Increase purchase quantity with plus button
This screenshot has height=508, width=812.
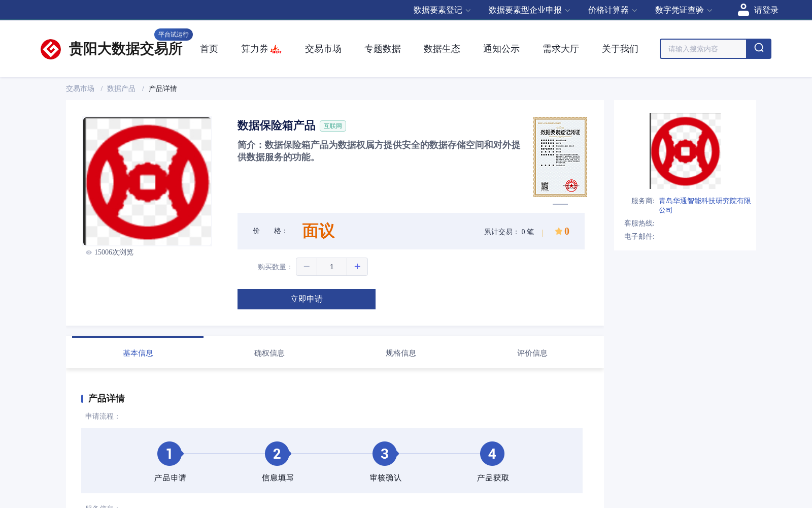click(357, 267)
